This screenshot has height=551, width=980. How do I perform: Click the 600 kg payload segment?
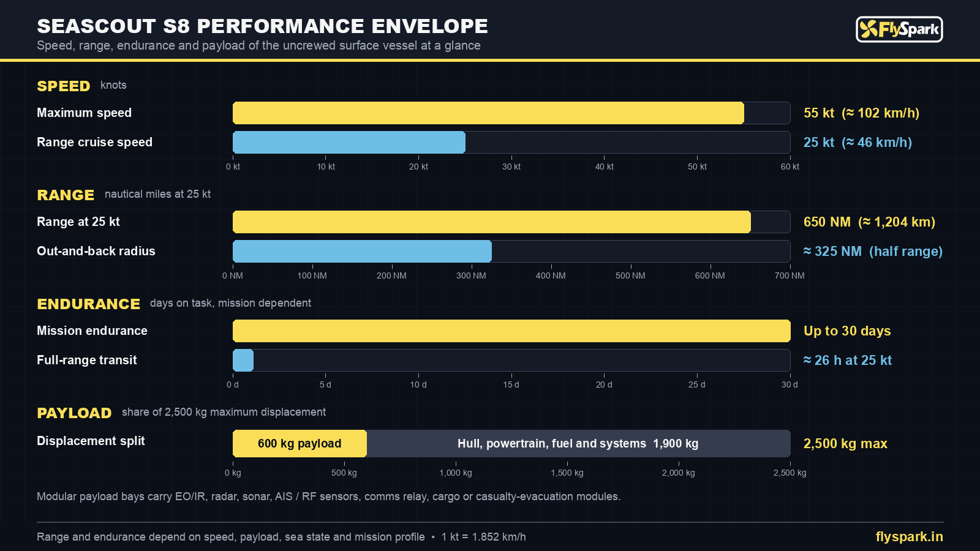tap(300, 444)
